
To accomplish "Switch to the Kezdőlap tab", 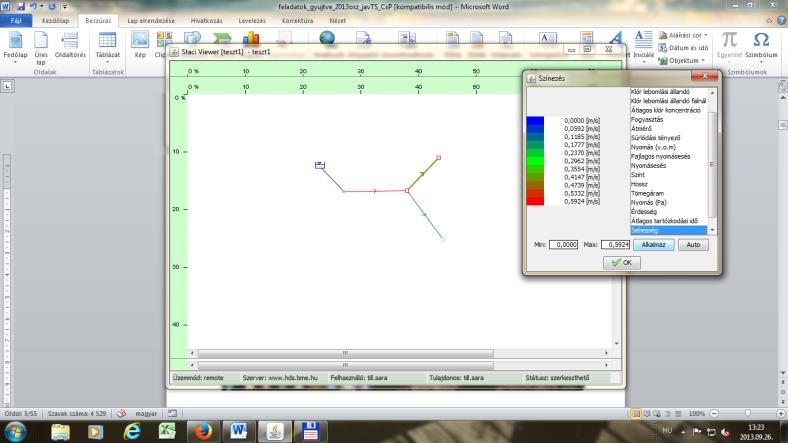I will [55, 21].
